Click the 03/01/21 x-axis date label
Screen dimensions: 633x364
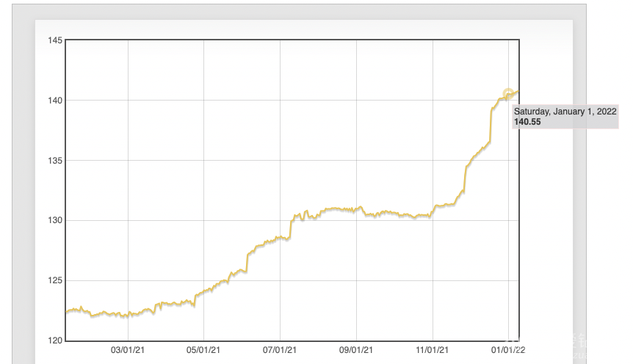click(128, 351)
